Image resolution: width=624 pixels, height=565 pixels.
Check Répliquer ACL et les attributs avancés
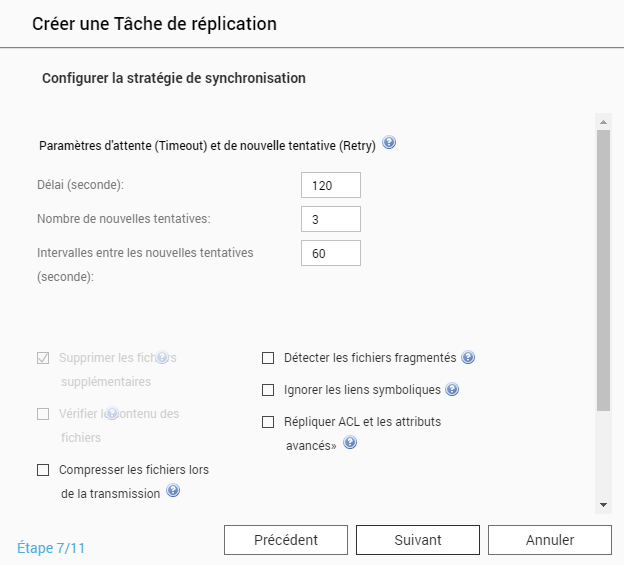pos(268,422)
